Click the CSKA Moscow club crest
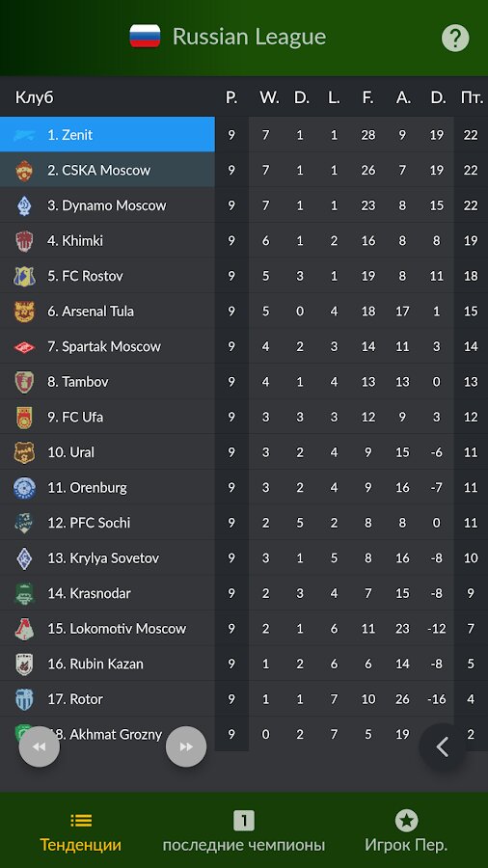488x868 pixels. coord(24,170)
